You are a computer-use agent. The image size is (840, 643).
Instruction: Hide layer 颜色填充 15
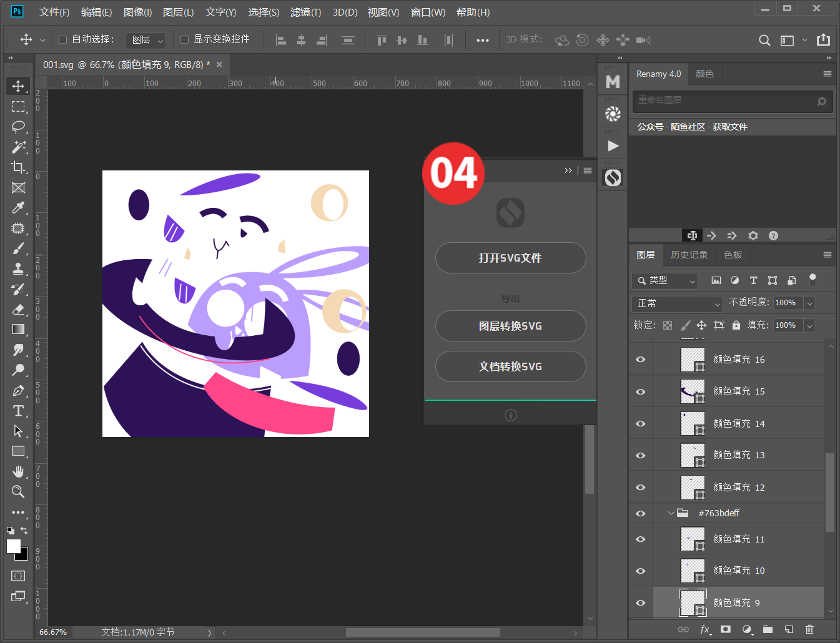coord(641,391)
